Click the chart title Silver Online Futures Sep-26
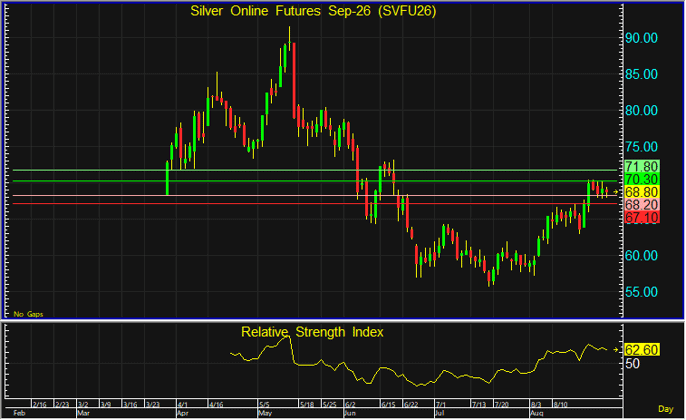Viewport: 686px width, 420px height. [x=313, y=11]
